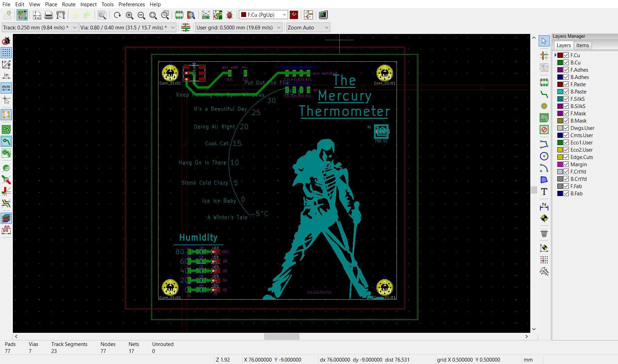Click the B.Paste color swatch
Image resolution: width=618 pixels, height=364 pixels.
(x=560, y=91)
